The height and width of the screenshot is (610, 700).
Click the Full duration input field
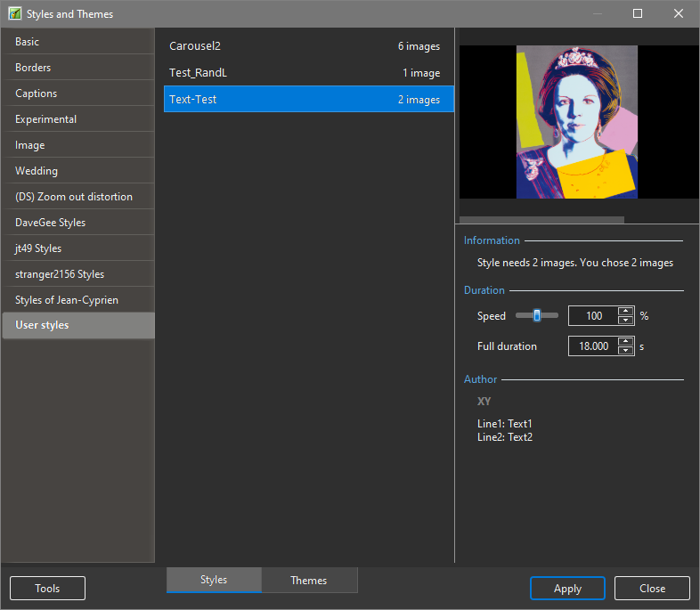tap(592, 346)
